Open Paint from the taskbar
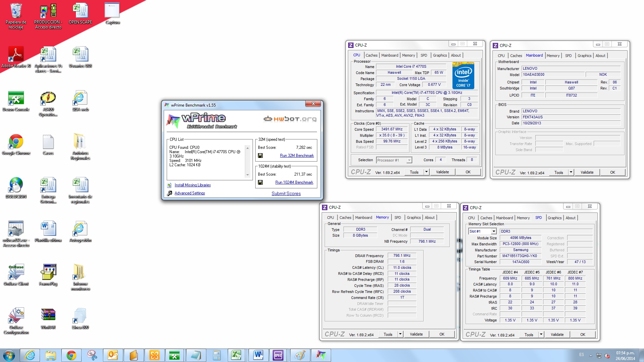This screenshot has height=362, width=644. pyautogui.click(x=300, y=355)
